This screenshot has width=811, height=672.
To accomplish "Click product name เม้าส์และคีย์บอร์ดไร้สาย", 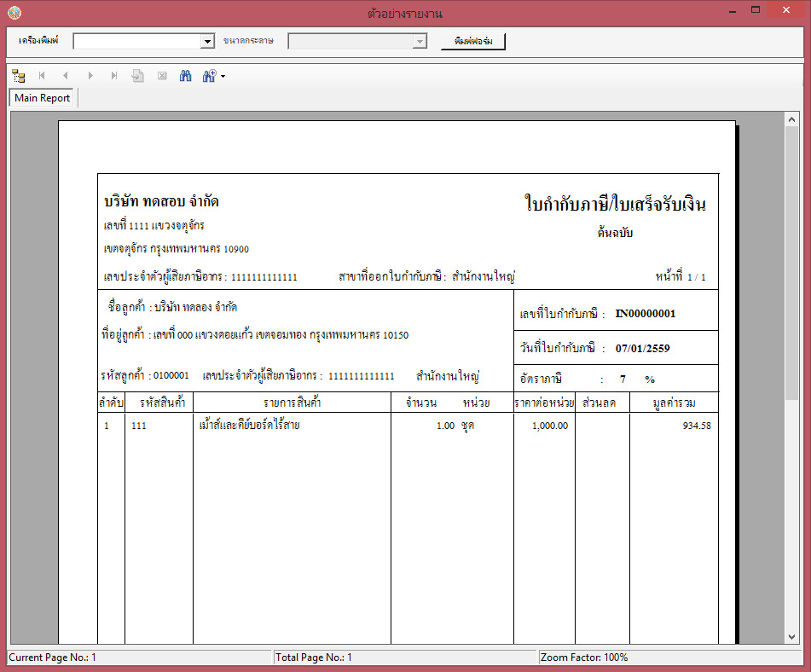I will tap(249, 425).
